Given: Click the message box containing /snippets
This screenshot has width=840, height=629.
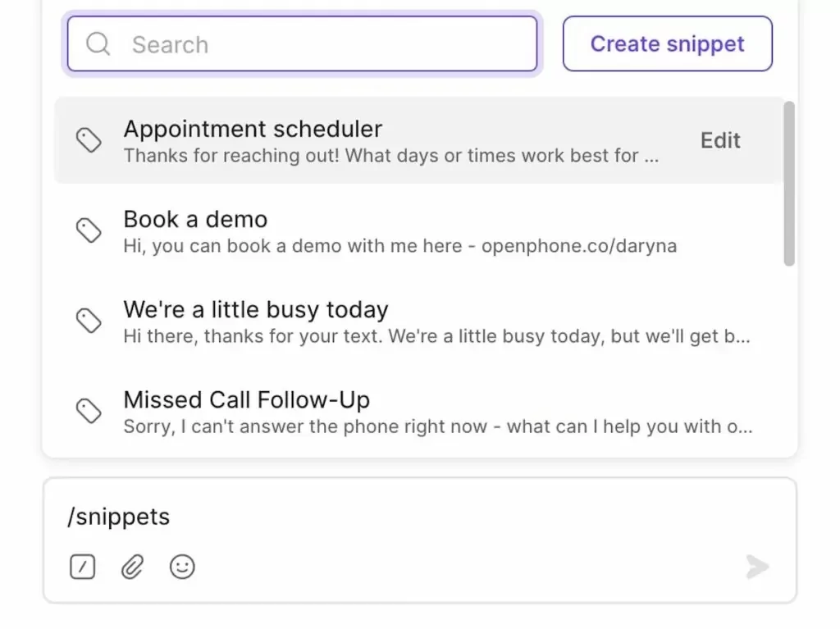Looking at the screenshot, I should [x=328, y=517].
